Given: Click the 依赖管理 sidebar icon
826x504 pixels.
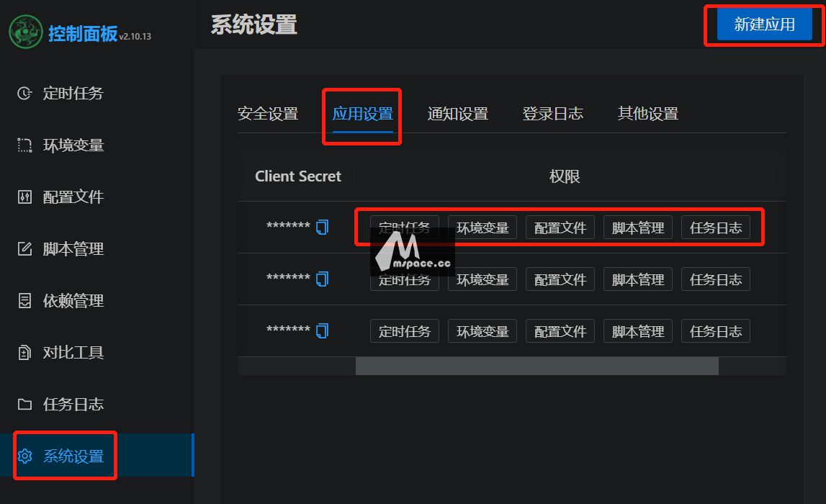Looking at the screenshot, I should [24, 301].
